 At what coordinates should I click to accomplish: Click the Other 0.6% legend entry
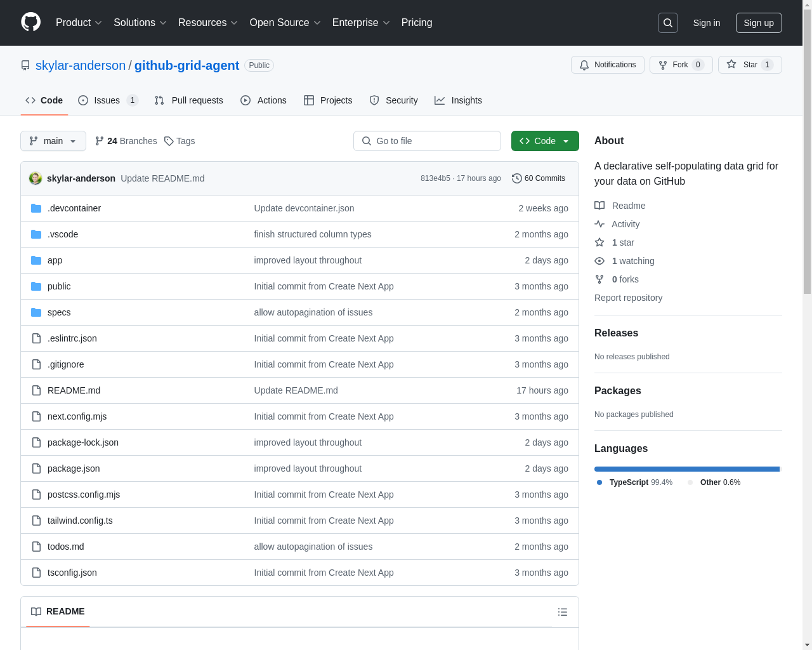click(714, 482)
